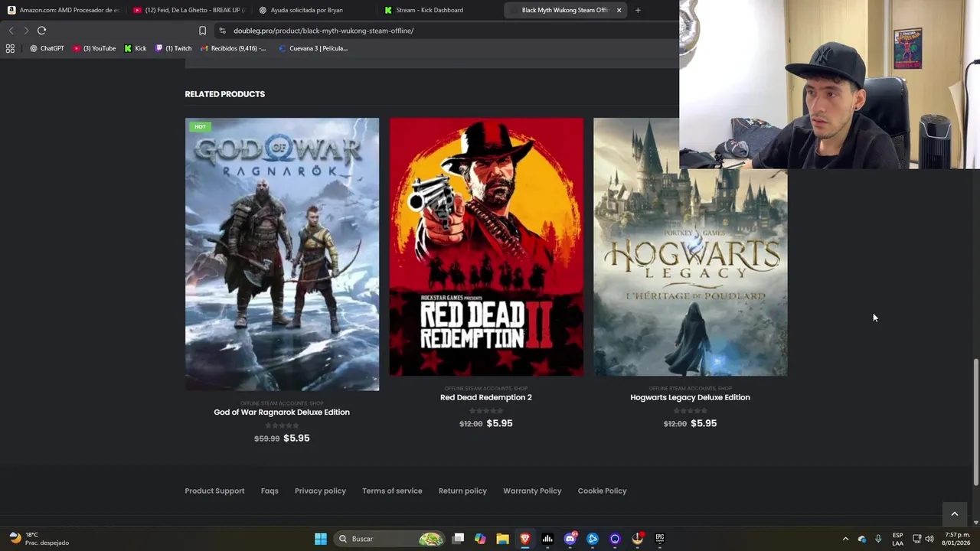Open the 18°C weather widget
Viewport: 980px width, 551px height.
tap(38, 539)
